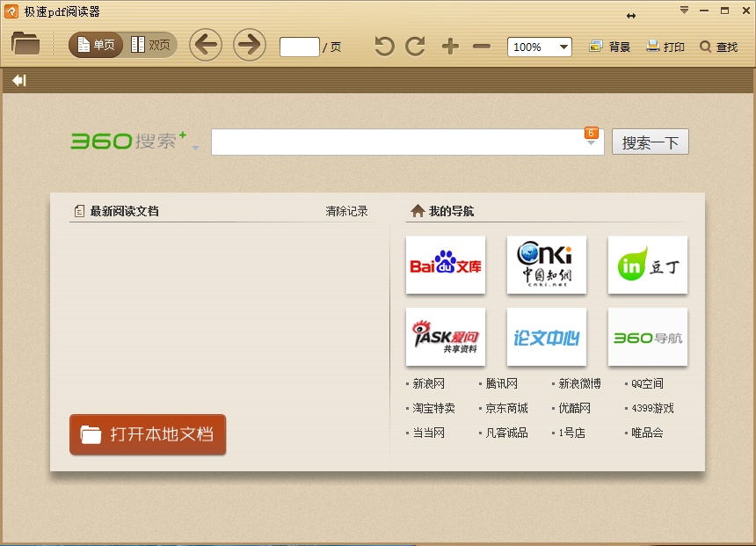Screen dimensions: 756x546
Task: Open the QQ空间 link
Action: point(647,383)
